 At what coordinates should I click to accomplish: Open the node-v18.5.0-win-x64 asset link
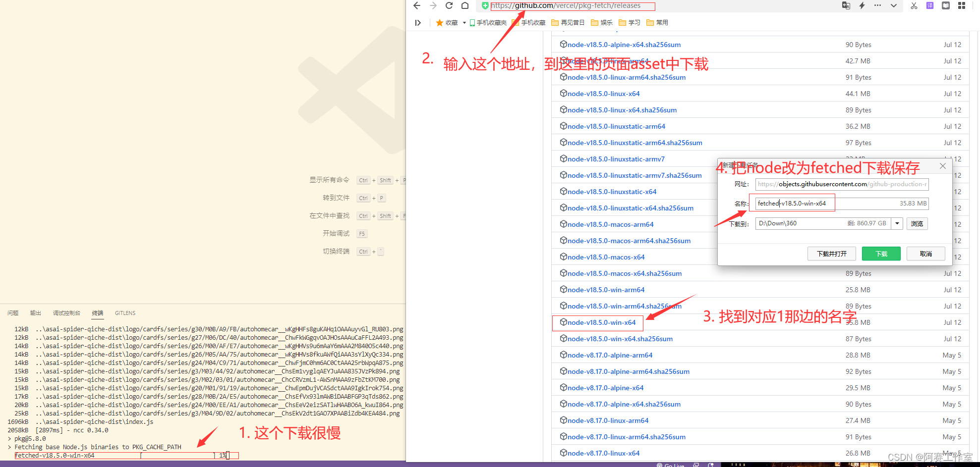click(601, 322)
